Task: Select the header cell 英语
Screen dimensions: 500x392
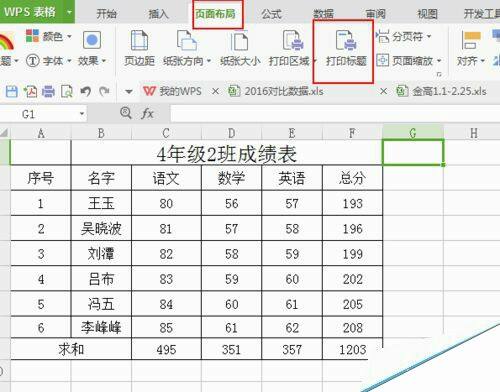Action: (292, 178)
